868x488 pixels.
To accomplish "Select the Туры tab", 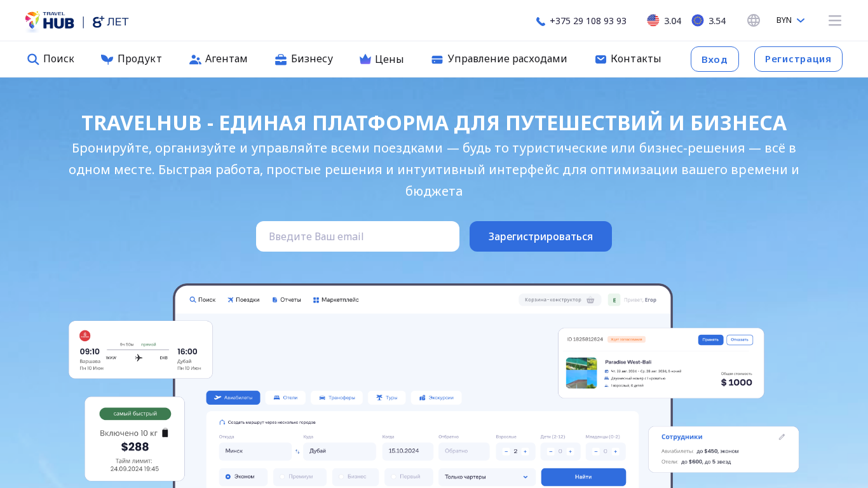I will 387,398.
